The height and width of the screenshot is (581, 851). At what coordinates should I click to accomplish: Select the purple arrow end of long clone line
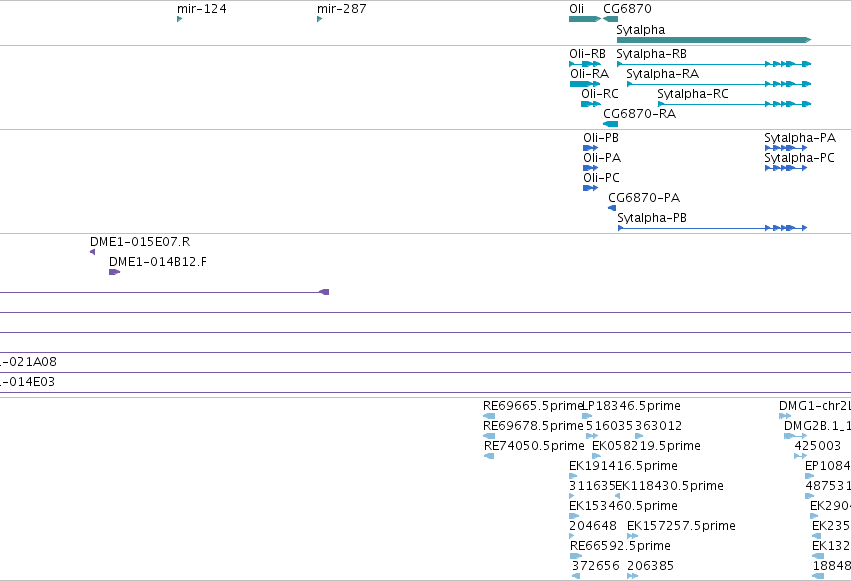pyautogui.click(x=324, y=292)
